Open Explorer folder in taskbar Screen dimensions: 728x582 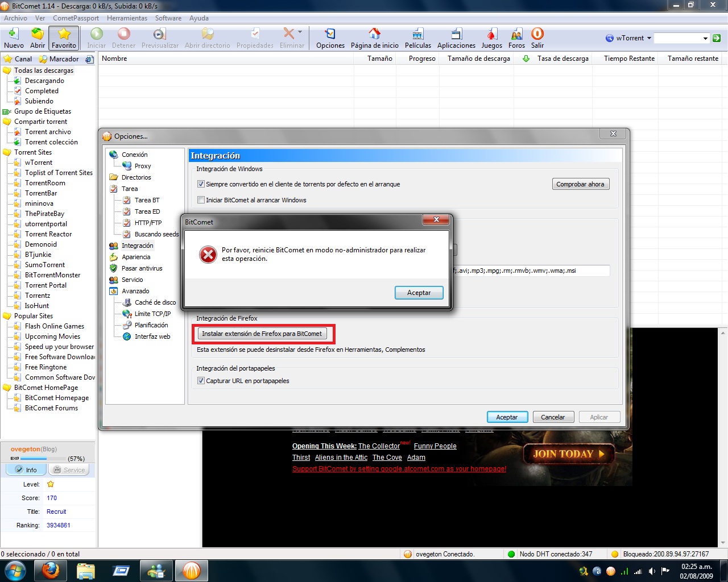coord(86,571)
